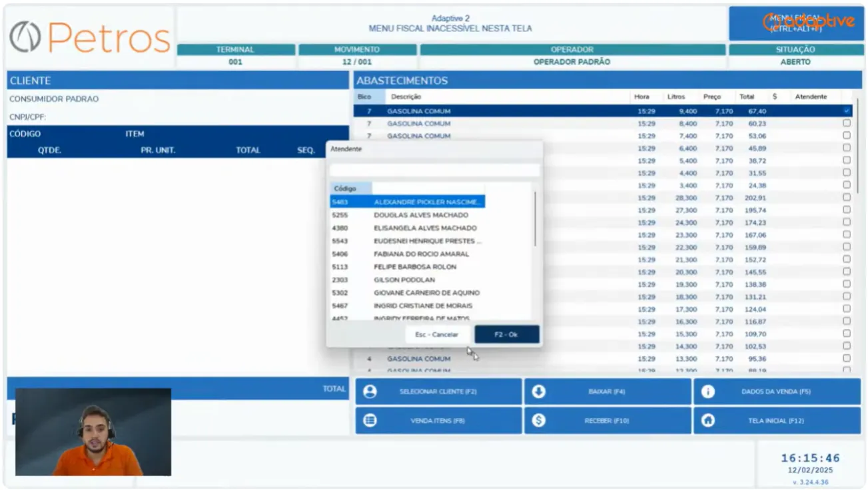Viewport: 868px width, 490px height.
Task: Select attendant Fabiana do Rocio Amaral
Action: click(x=407, y=254)
